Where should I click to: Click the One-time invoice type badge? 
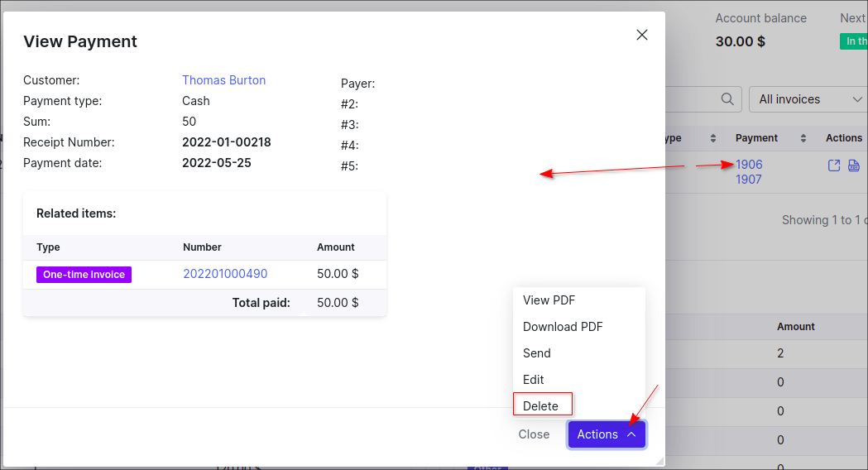click(x=84, y=275)
